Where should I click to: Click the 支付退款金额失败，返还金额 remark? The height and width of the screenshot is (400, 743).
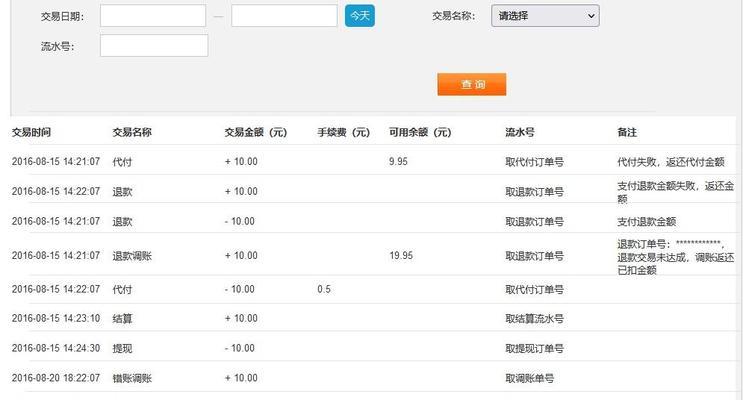point(675,192)
